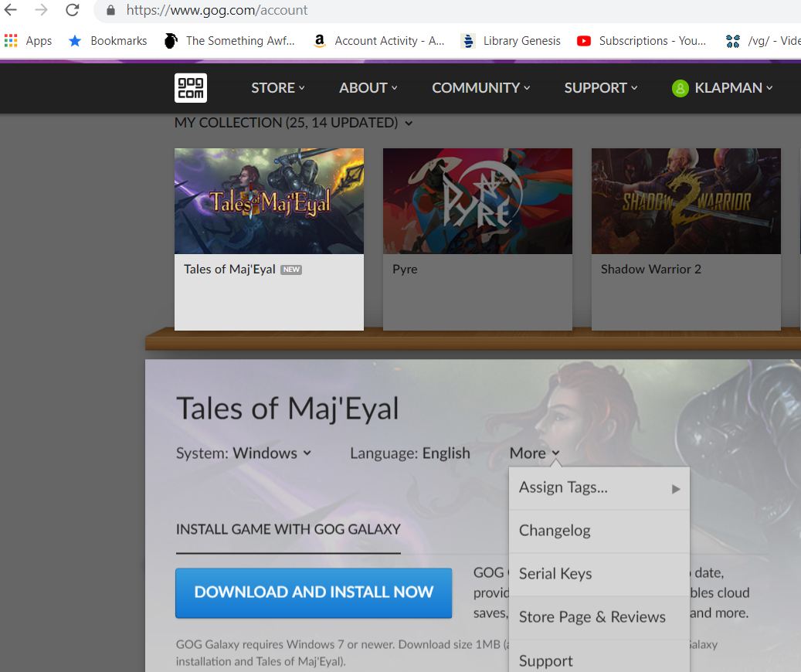Open Library Genesis bookmark icon
801x672 pixels.
pyautogui.click(x=468, y=40)
